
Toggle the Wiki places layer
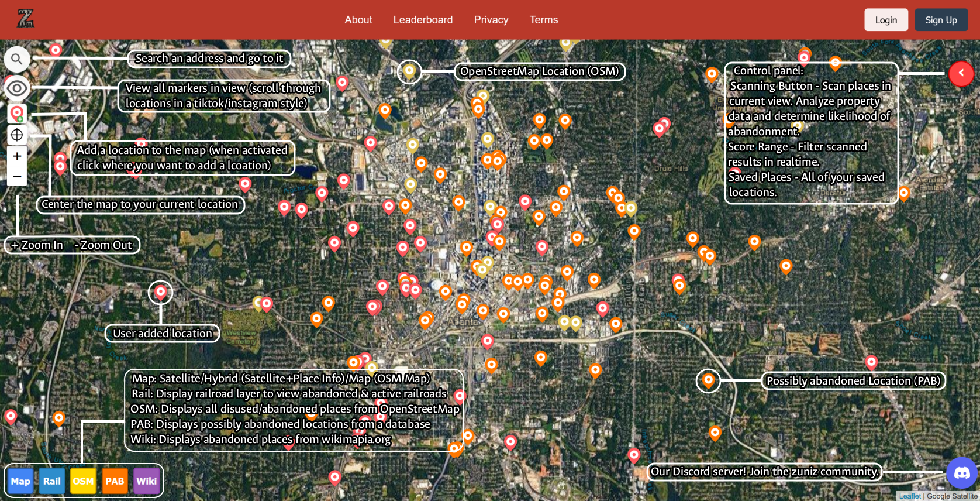146,481
